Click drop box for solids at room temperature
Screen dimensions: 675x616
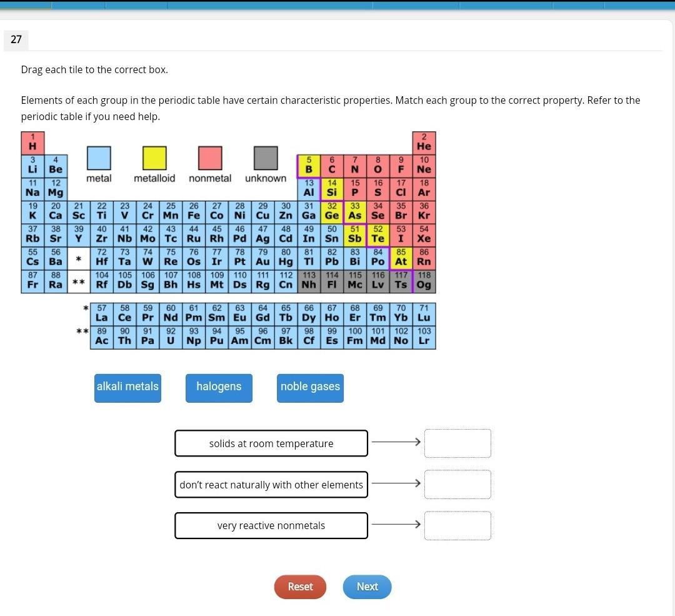click(457, 443)
